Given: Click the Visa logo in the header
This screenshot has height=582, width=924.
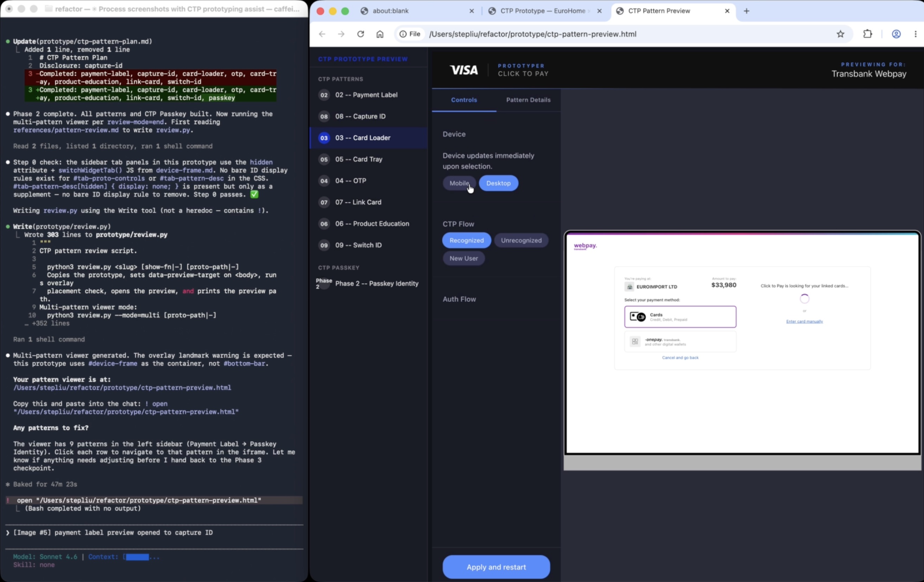Looking at the screenshot, I should (464, 70).
